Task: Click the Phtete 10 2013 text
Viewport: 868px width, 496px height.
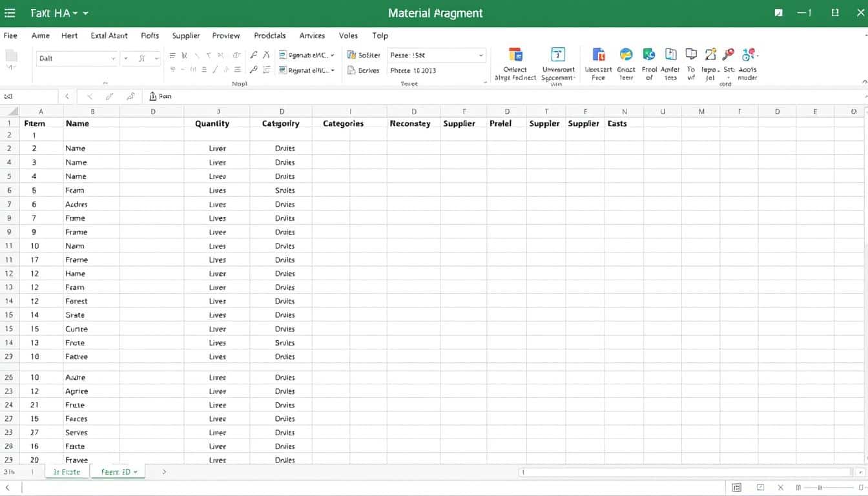Action: click(x=413, y=70)
